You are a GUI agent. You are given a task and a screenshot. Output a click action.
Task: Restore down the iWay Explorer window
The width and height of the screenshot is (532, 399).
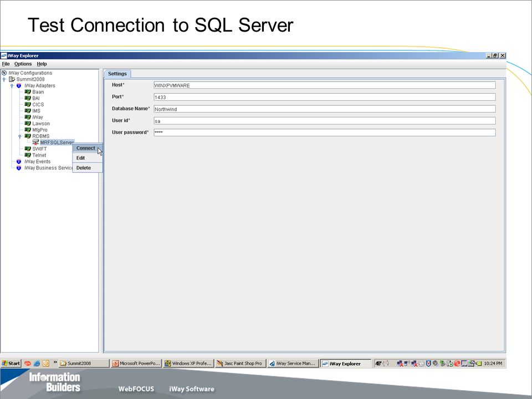point(495,55)
